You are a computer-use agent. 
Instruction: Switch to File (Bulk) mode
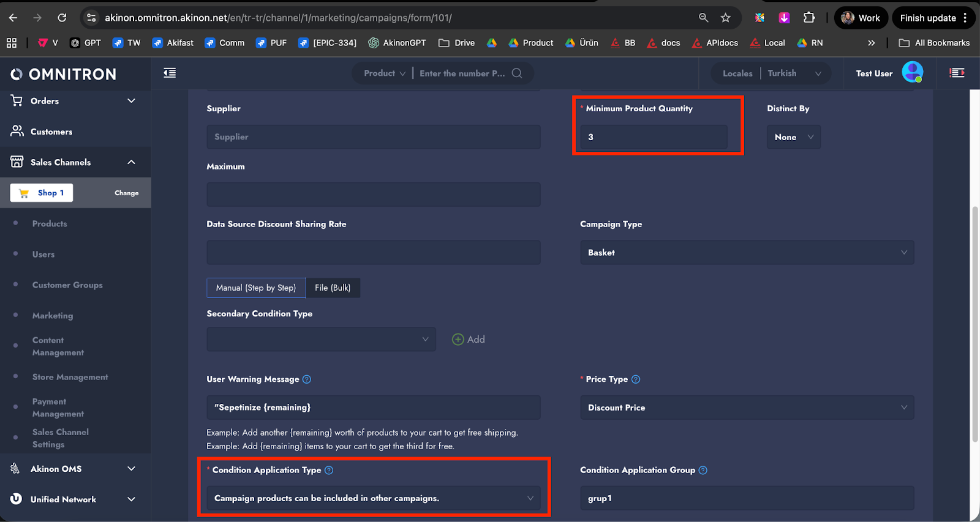point(333,288)
